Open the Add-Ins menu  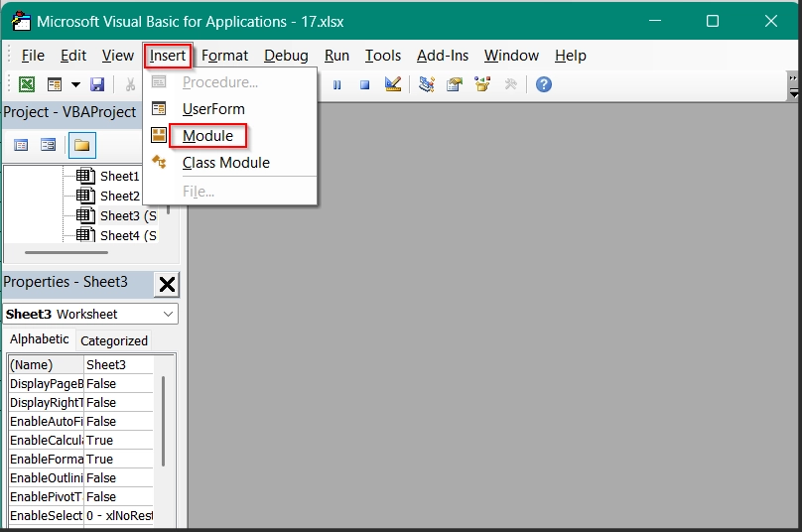443,56
